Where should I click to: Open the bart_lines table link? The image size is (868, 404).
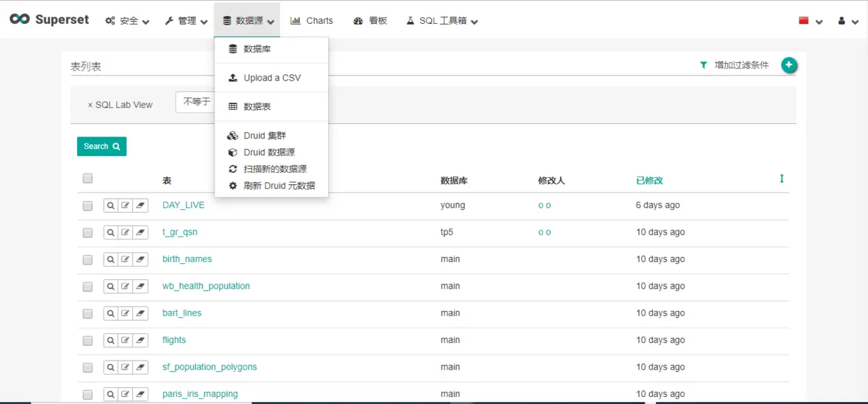click(182, 313)
